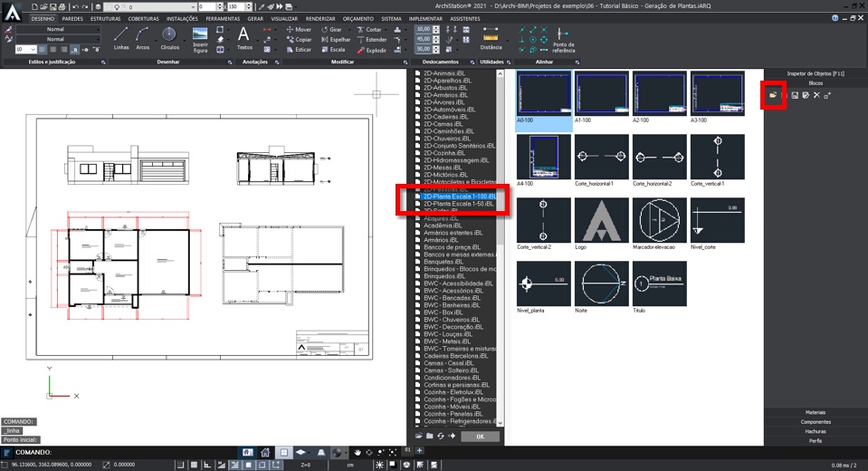Select the Girar tool
Screen dimensions: 868x471
(331, 29)
